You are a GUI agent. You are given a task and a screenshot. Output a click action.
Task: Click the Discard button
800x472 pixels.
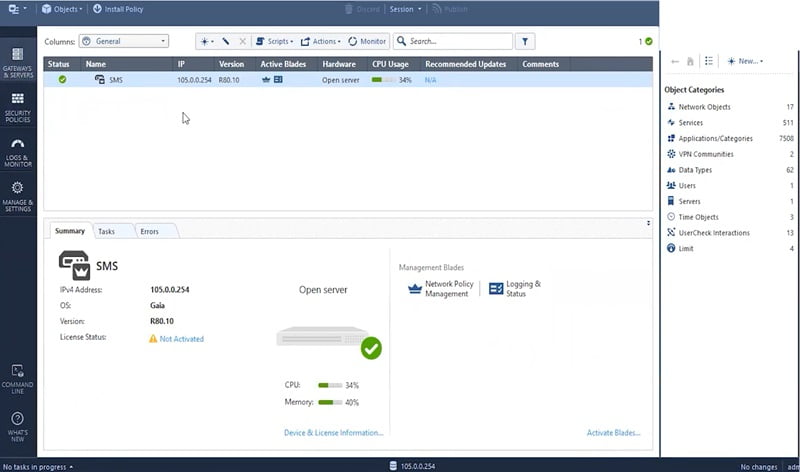pyautogui.click(x=362, y=9)
